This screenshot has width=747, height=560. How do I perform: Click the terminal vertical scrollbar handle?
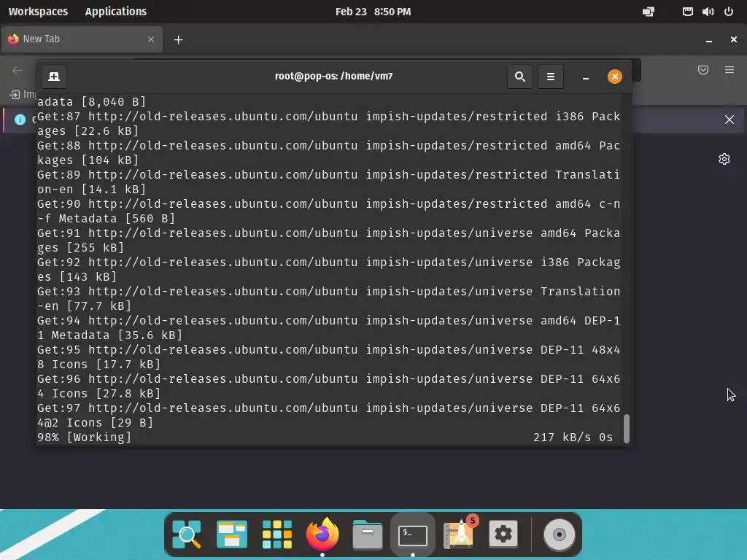627,429
